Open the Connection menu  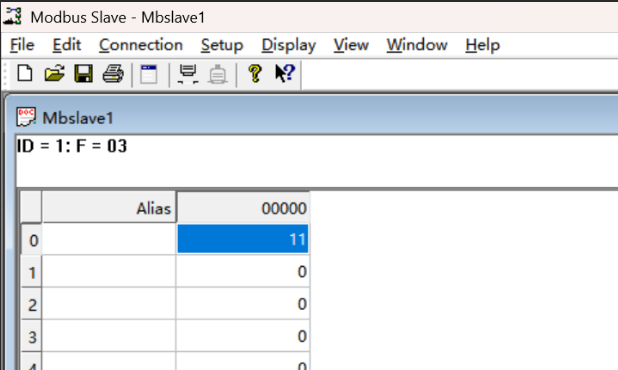tap(141, 45)
